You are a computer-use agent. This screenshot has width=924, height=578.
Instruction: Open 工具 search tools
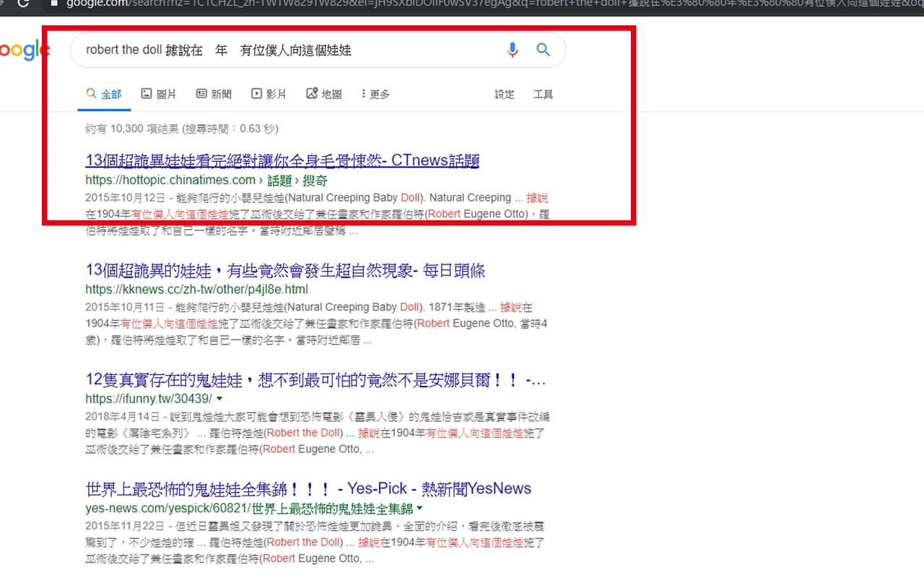coord(543,94)
